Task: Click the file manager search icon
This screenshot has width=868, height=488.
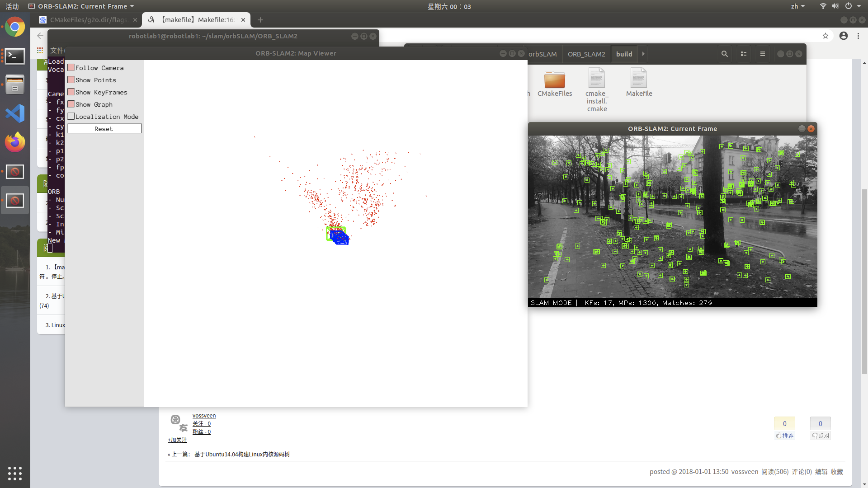Action: [x=724, y=54]
